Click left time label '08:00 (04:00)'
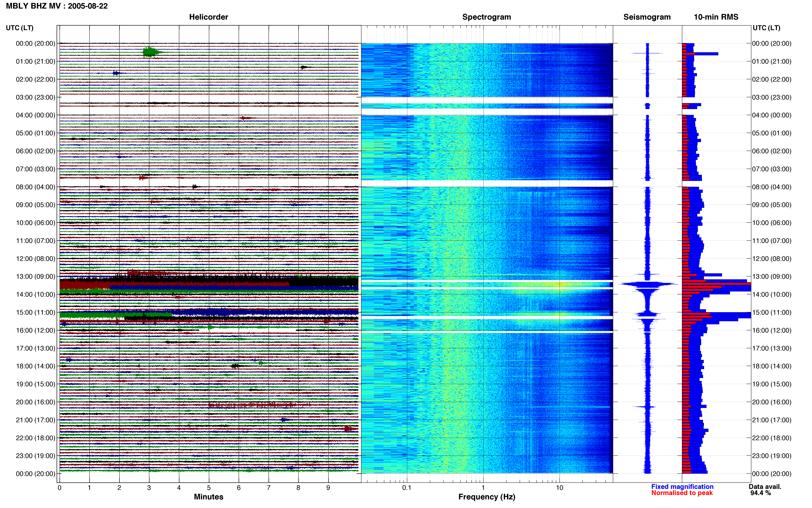 click(x=36, y=187)
